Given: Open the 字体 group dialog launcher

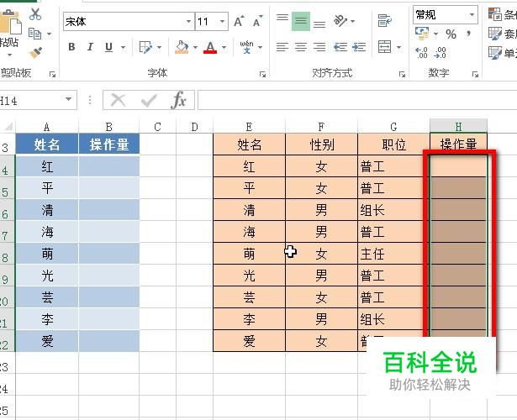Looking at the screenshot, I should coord(262,75).
